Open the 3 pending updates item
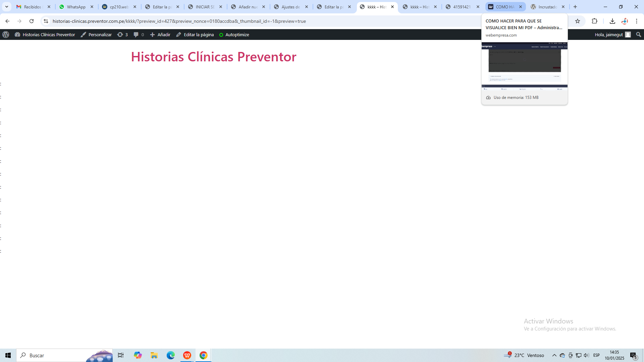 point(122,35)
